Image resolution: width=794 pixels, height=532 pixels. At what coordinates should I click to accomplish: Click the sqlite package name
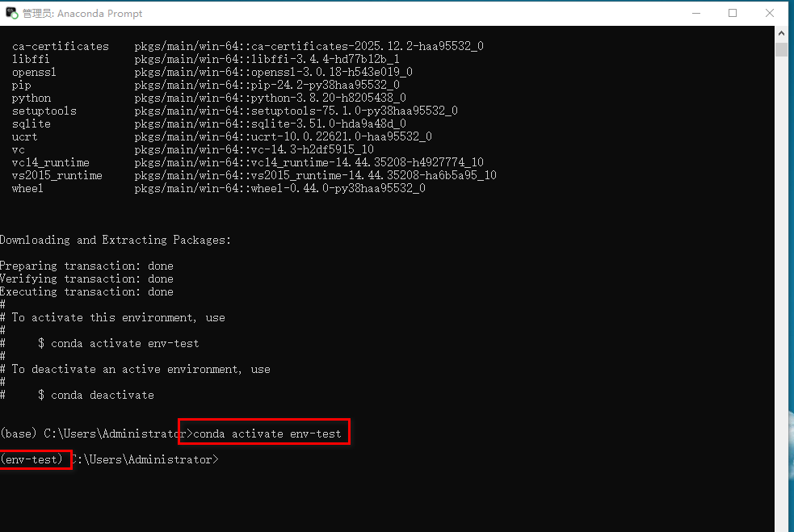32,124
